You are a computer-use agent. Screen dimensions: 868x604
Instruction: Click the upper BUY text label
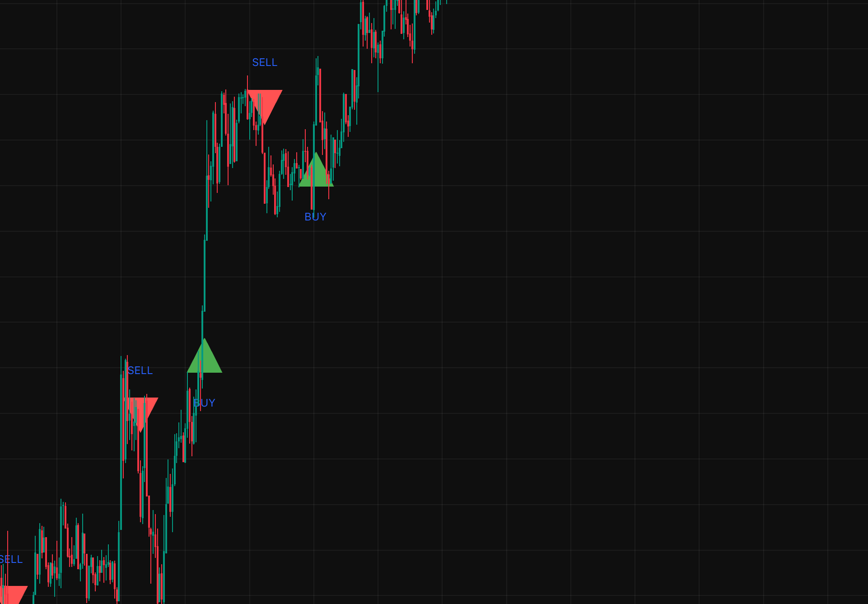[315, 217]
